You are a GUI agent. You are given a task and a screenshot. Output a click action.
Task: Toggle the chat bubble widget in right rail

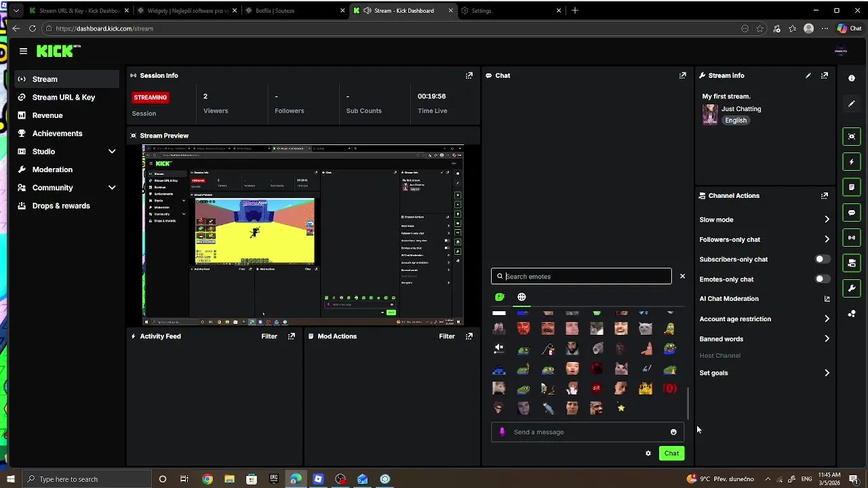tap(852, 212)
